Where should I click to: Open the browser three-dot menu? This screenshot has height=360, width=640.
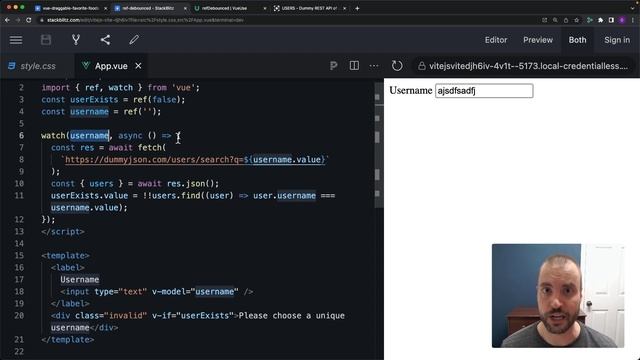pos(633,20)
